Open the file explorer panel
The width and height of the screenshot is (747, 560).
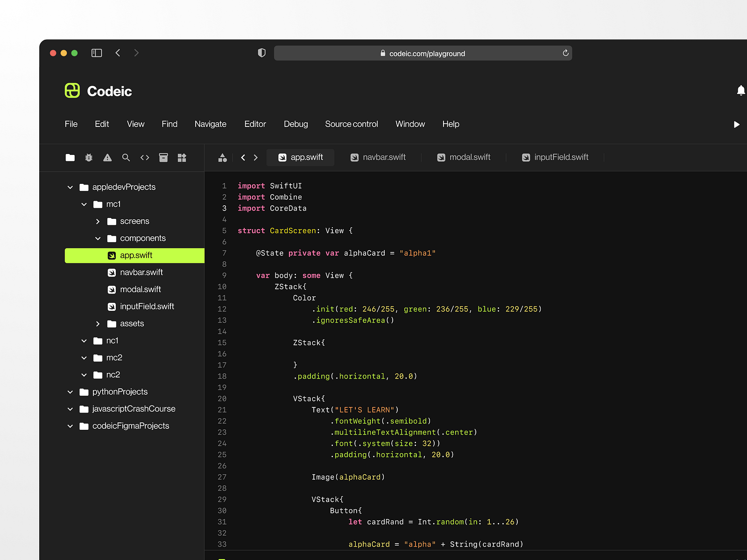click(x=70, y=158)
